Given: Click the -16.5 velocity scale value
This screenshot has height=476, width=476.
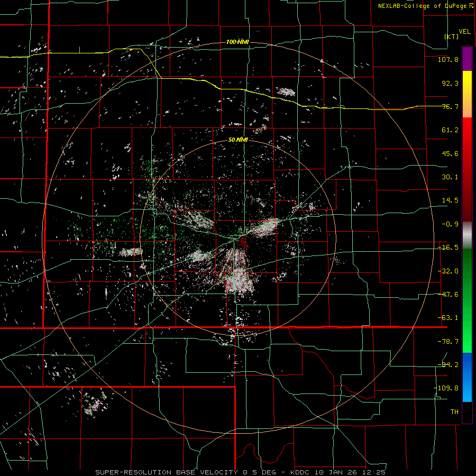Looking at the screenshot, I should click(448, 248).
